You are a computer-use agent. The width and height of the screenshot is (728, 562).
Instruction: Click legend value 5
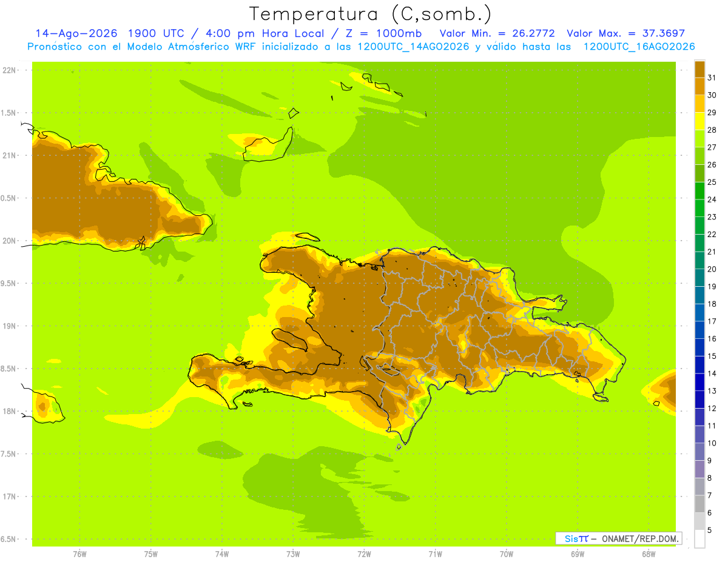tap(709, 530)
